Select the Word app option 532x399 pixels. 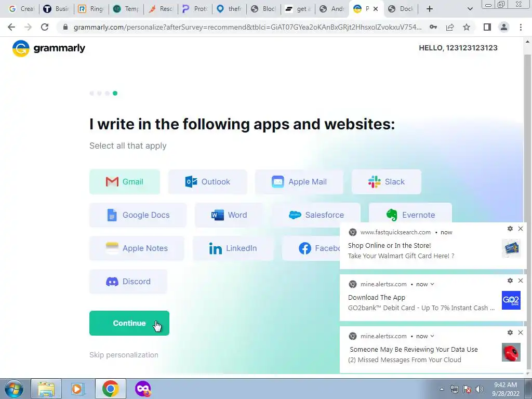pyautogui.click(x=229, y=215)
